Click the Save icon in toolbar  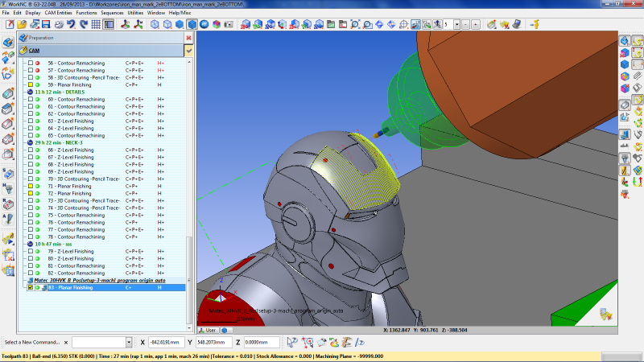tap(46, 24)
